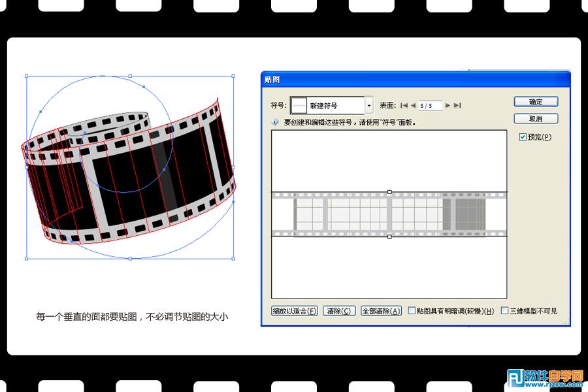Image resolution: width=588 pixels, height=392 pixels.
Task: Click the symbol preview thumbnail
Action: tap(299, 105)
